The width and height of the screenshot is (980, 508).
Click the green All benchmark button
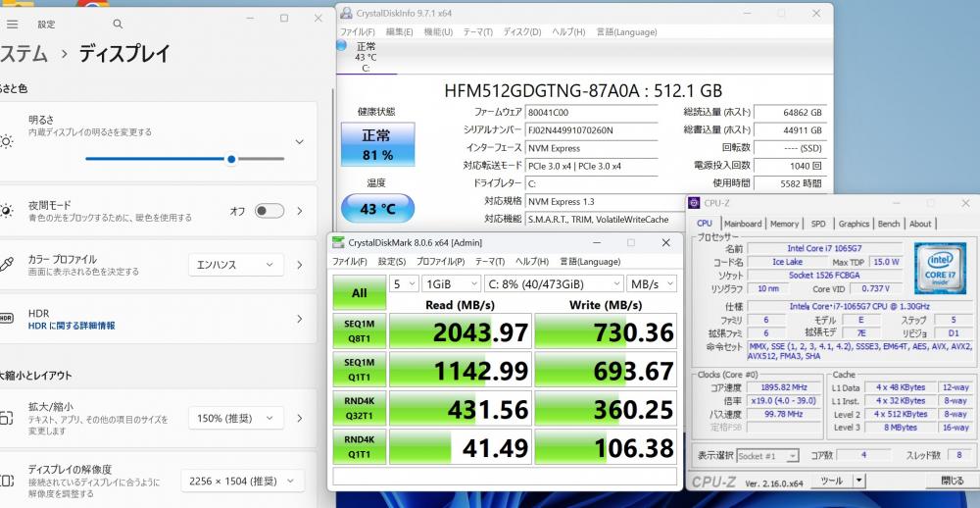point(360,292)
